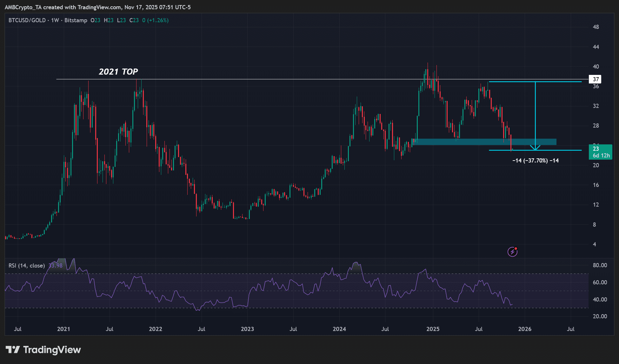Click the BTCUSD/GOLD symbol title
Image resolution: width=619 pixels, height=364 pixels.
coord(27,20)
